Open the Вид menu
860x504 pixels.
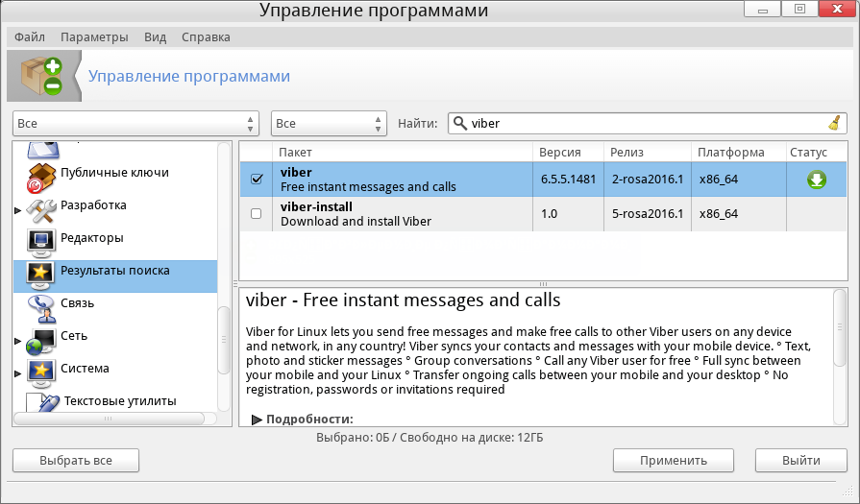click(x=156, y=37)
